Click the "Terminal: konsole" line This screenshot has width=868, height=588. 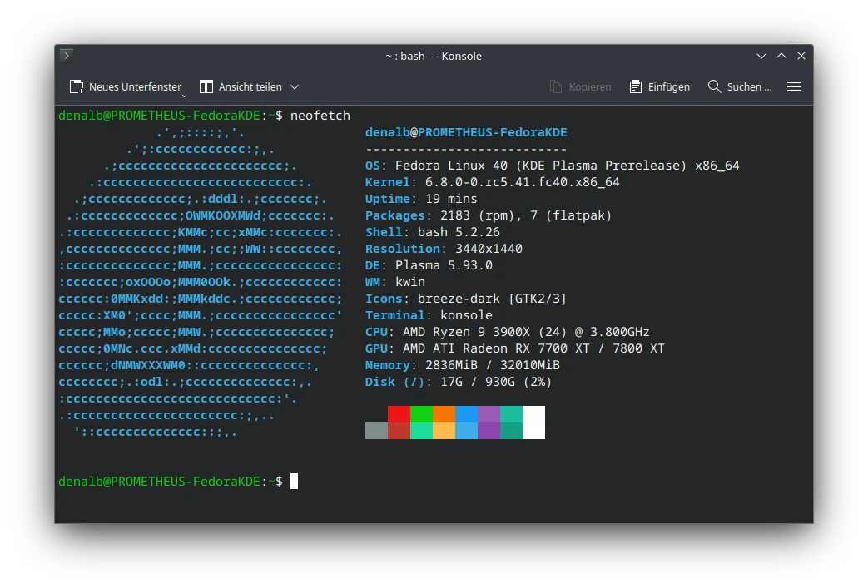[x=429, y=315]
